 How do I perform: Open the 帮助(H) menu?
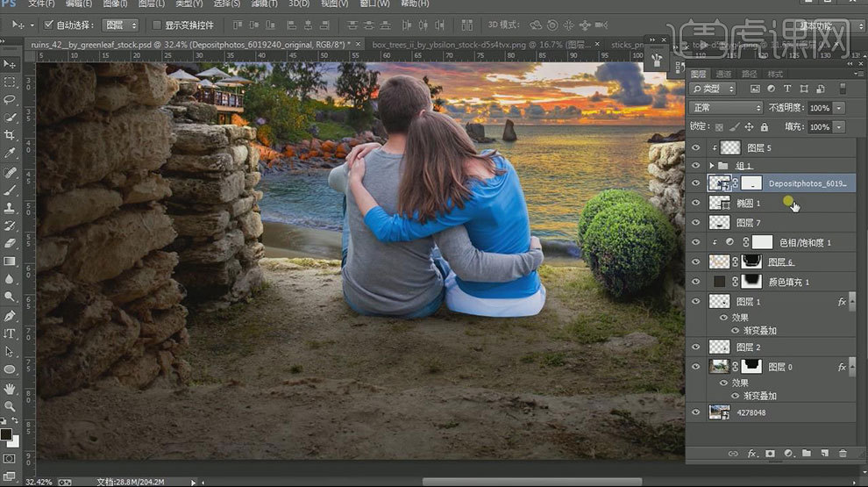(415, 4)
